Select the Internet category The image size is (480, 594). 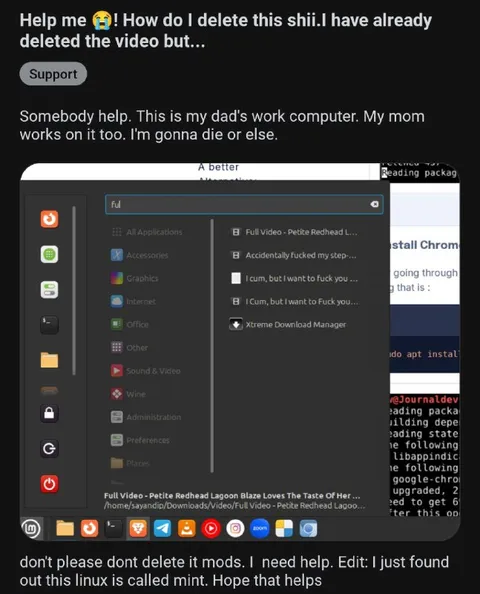(133, 302)
